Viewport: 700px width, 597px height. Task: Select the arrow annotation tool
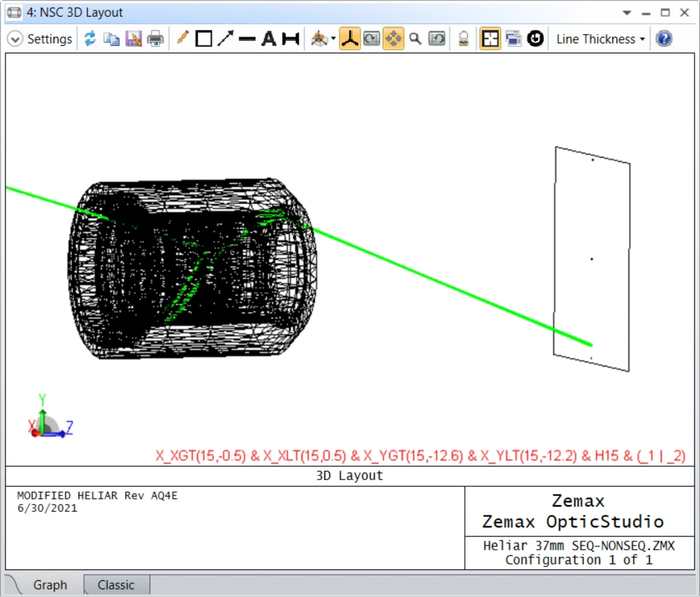(x=225, y=39)
